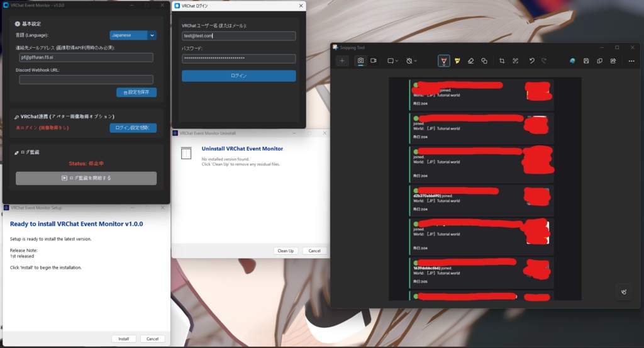This screenshot has width=644, height=348.
Task: Open the shapes tool
Action: coord(484,61)
